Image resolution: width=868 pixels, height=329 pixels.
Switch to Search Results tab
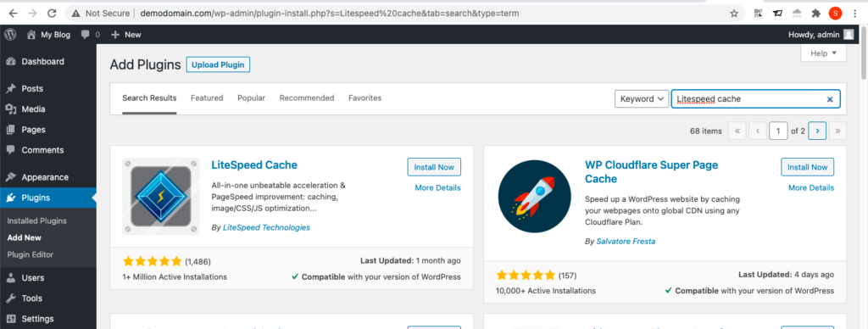149,98
